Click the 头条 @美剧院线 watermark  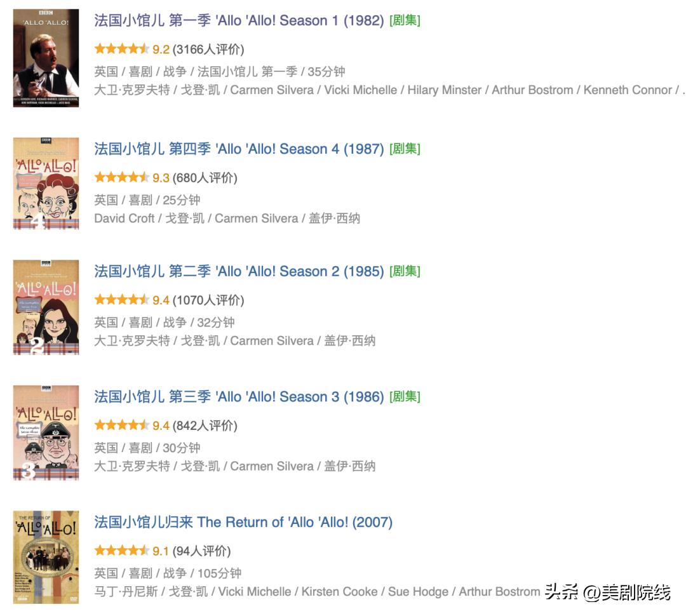pos(608,593)
